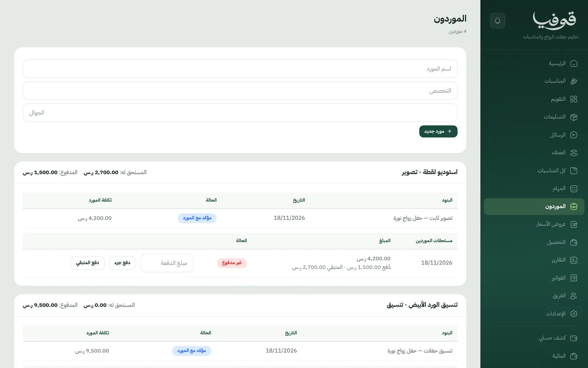Click the المناسبات party icon in sidebar
The width and height of the screenshot is (588, 368).
coord(574,81)
